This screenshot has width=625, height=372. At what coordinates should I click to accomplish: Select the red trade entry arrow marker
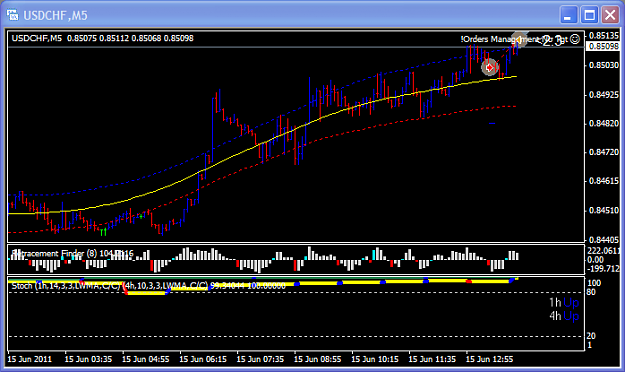tap(490, 67)
